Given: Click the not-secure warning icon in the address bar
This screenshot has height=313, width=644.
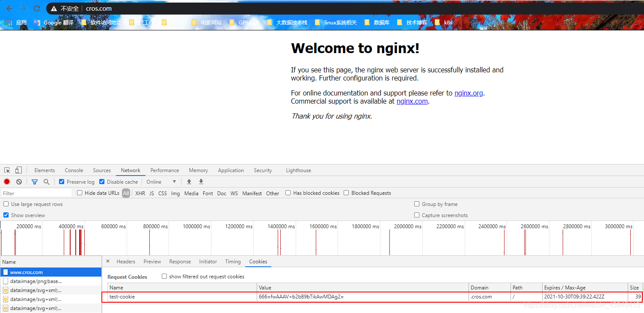Looking at the screenshot, I should 54,9.
